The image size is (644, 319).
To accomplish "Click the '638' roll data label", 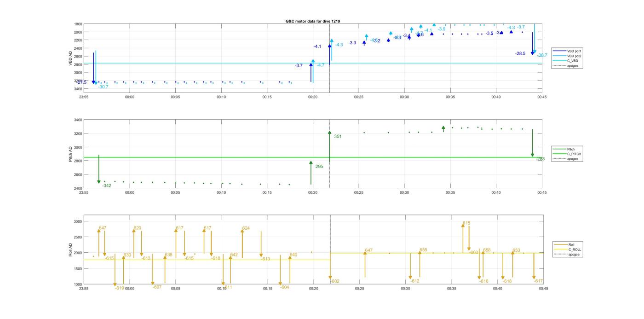I will [169, 255].
